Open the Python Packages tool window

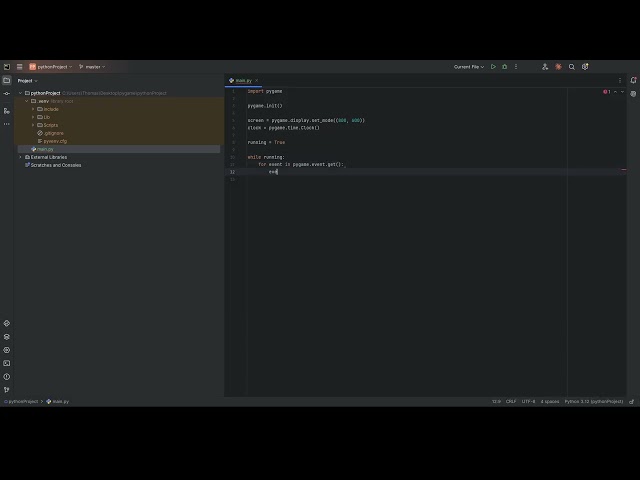click(7, 323)
